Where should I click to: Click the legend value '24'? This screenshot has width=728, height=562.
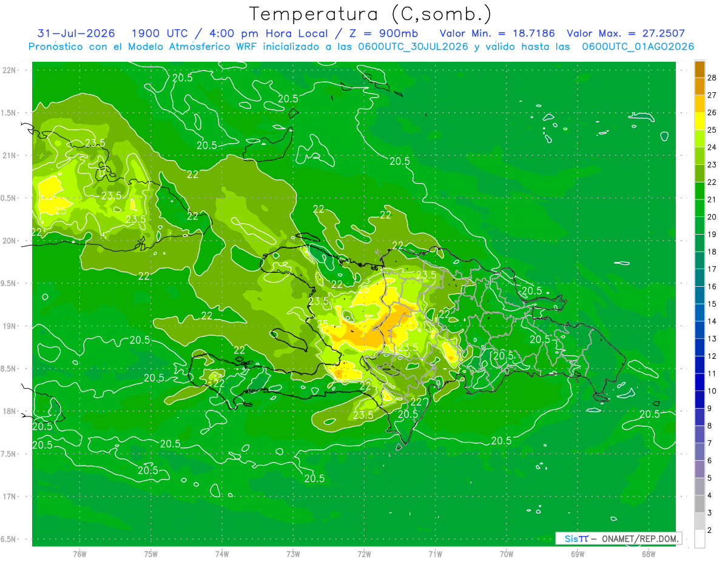pos(712,147)
